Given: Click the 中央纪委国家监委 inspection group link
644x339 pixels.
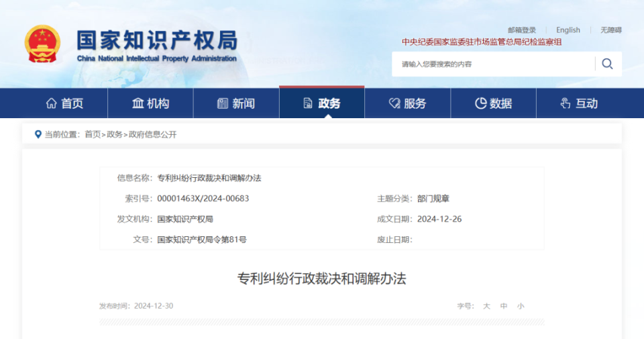Looking at the screenshot, I should coord(482,42).
